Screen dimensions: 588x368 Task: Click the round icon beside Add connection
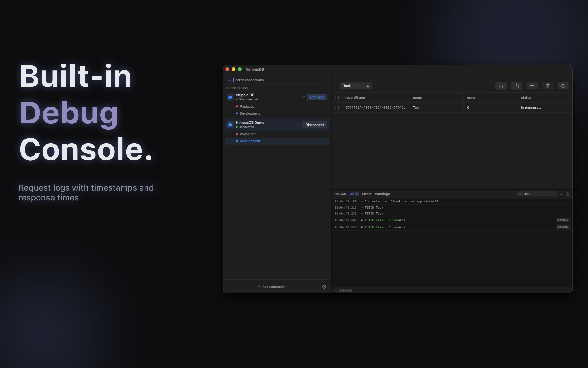(x=324, y=287)
